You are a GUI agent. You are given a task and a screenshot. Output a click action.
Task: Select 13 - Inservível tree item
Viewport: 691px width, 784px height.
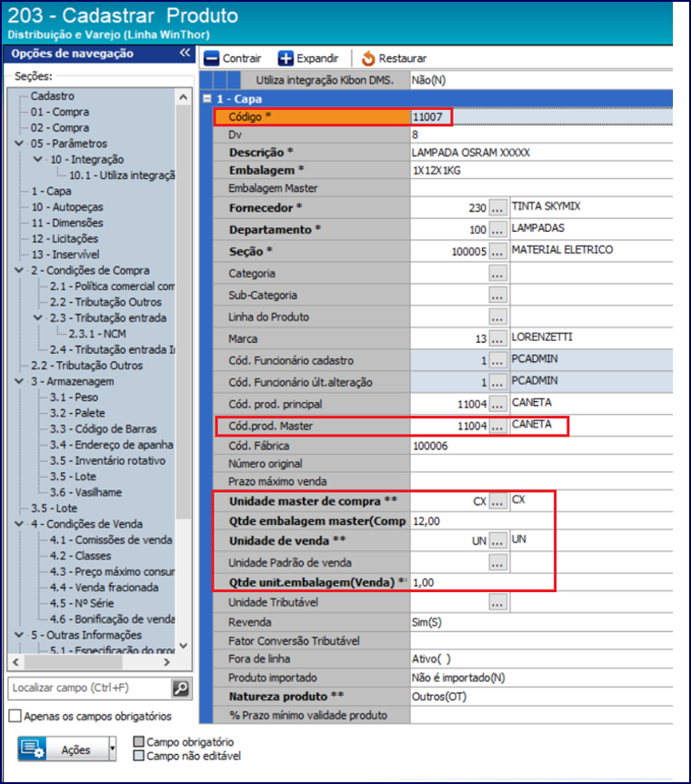point(65,255)
